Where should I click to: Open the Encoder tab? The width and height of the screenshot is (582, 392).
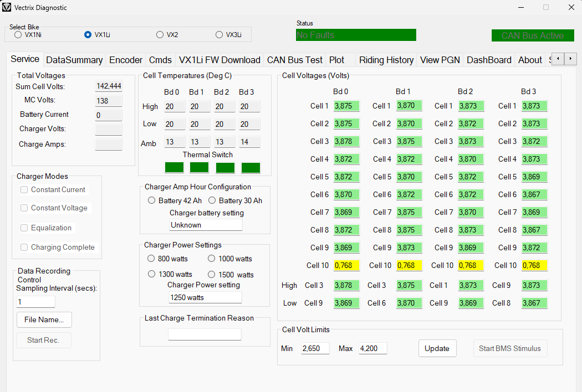pyautogui.click(x=126, y=60)
